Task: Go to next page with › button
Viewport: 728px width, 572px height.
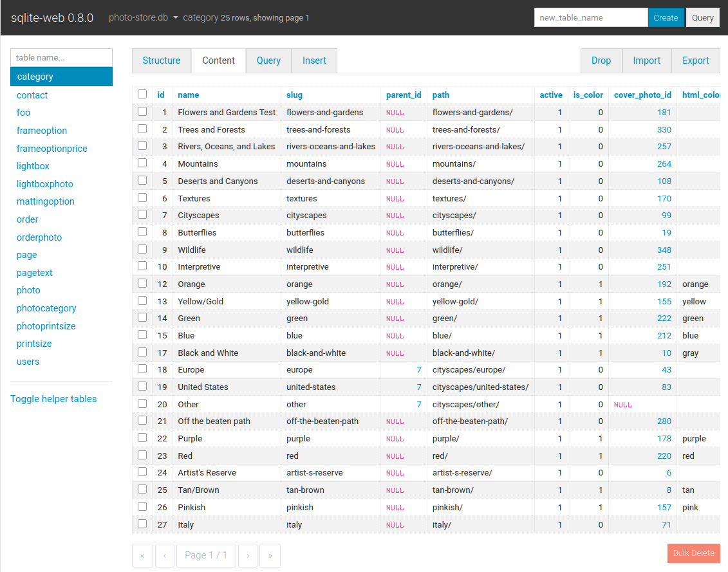Action: [x=248, y=555]
